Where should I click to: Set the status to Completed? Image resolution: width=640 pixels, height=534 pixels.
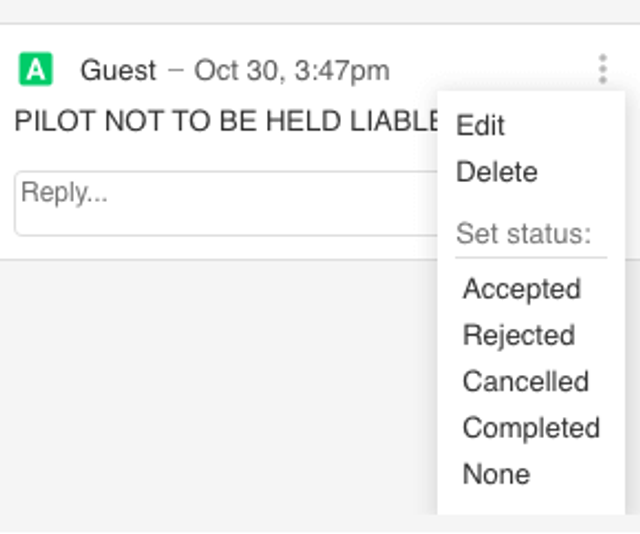tap(530, 428)
